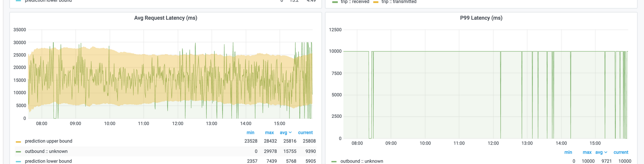Open the Avg Request Latency (ms) panel menu

click(166, 18)
